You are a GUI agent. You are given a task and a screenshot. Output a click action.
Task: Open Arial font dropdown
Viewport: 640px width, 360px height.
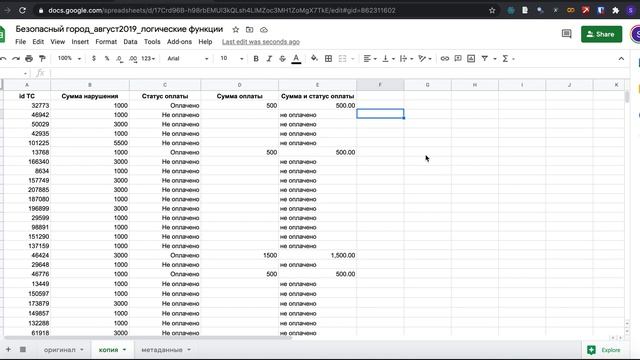[187, 59]
